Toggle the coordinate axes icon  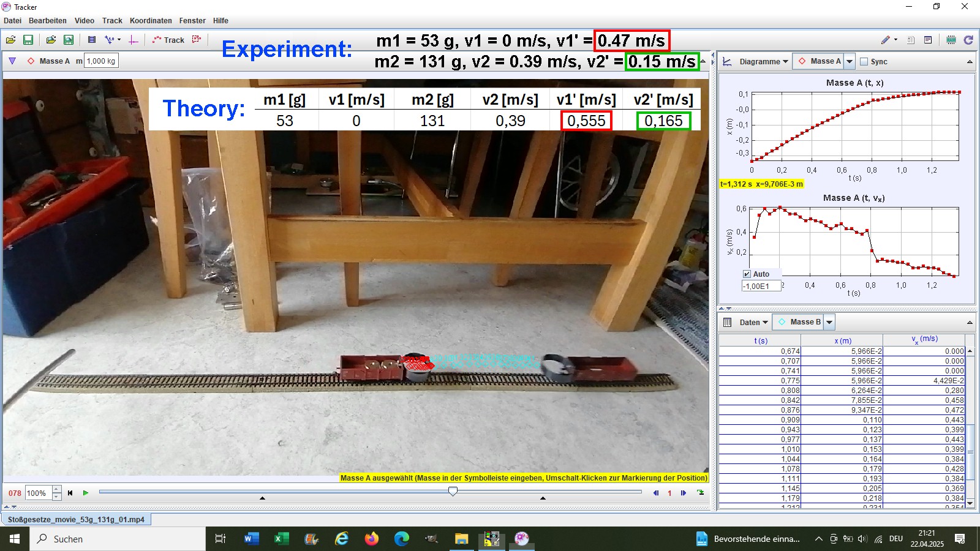click(134, 40)
